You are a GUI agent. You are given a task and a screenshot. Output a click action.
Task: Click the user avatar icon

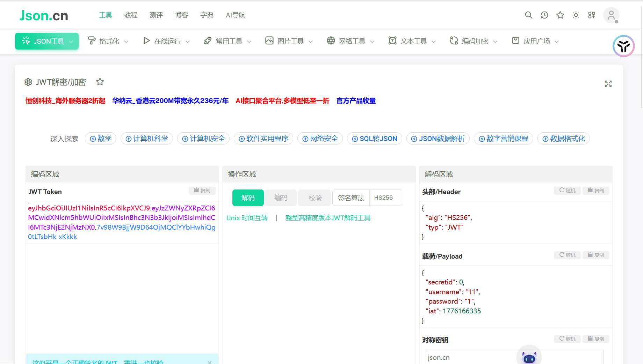611,15
